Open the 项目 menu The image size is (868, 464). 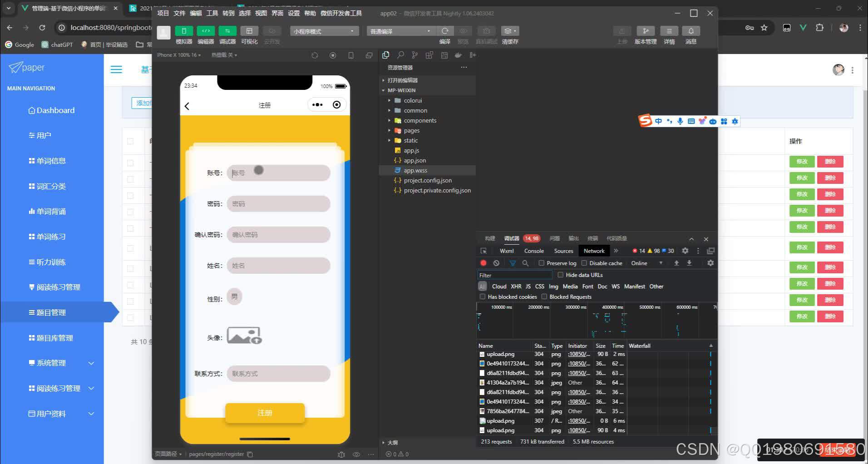click(163, 13)
